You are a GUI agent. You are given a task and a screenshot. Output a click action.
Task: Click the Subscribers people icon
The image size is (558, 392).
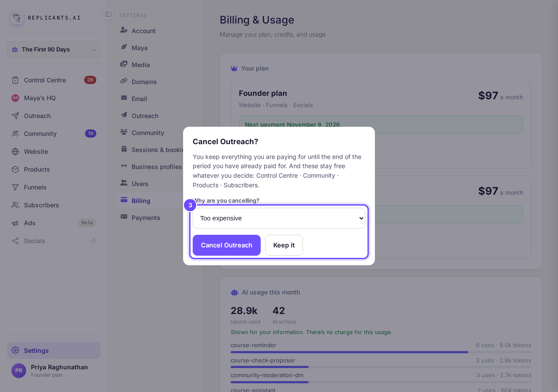pos(15,205)
